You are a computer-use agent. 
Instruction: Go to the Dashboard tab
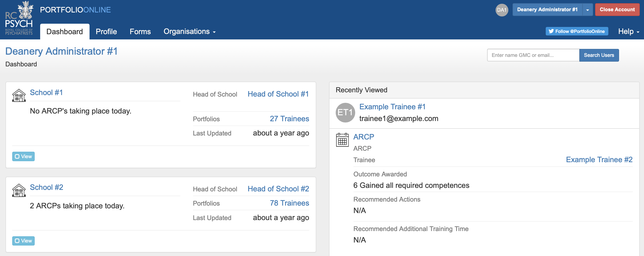(65, 31)
